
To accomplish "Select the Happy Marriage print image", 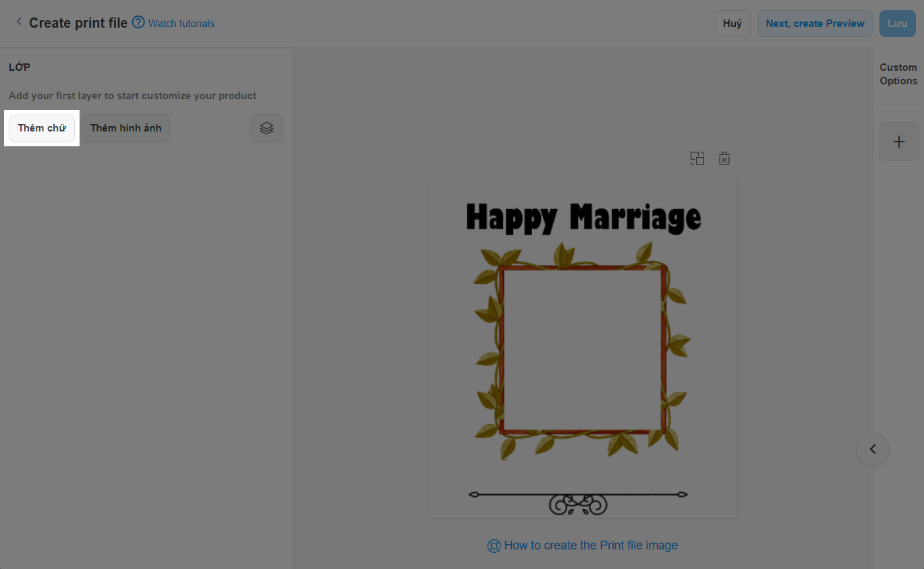I will pos(583,349).
